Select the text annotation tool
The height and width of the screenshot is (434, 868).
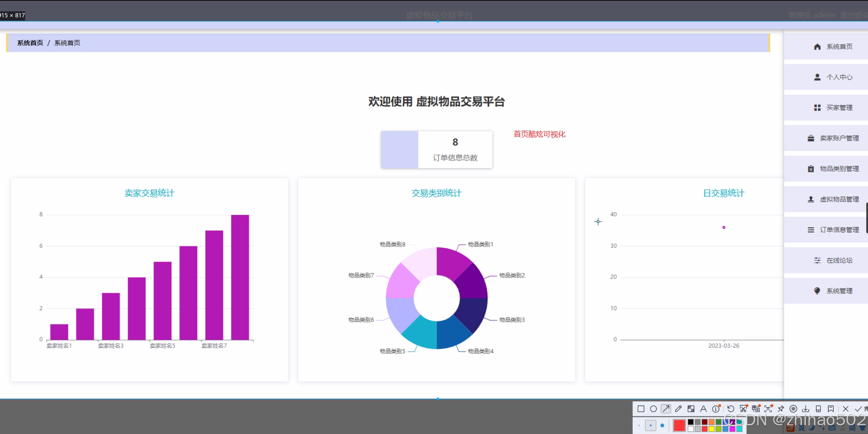[703, 409]
